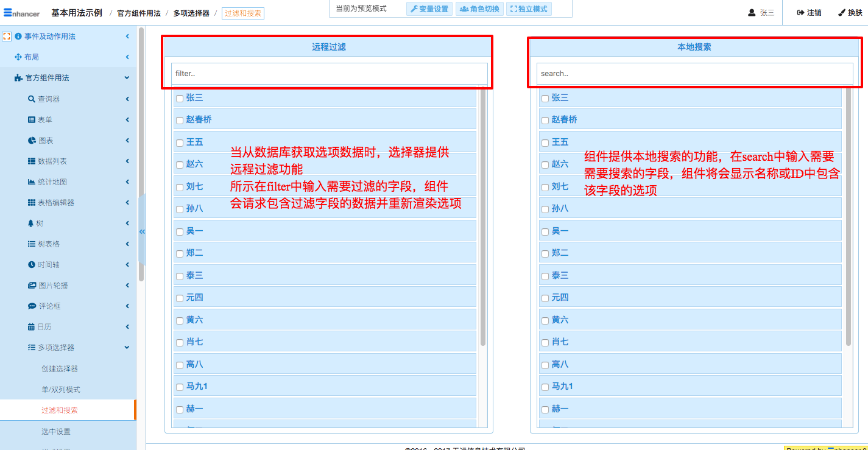
Task: Click the area chart icon beside 统计地图
Action: coord(32,182)
